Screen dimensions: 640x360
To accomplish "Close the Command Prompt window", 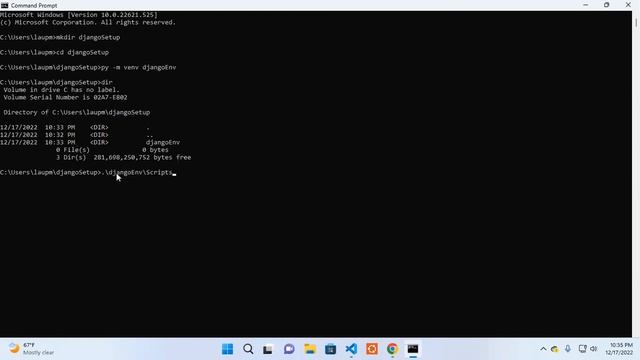I will pyautogui.click(x=628, y=5).
